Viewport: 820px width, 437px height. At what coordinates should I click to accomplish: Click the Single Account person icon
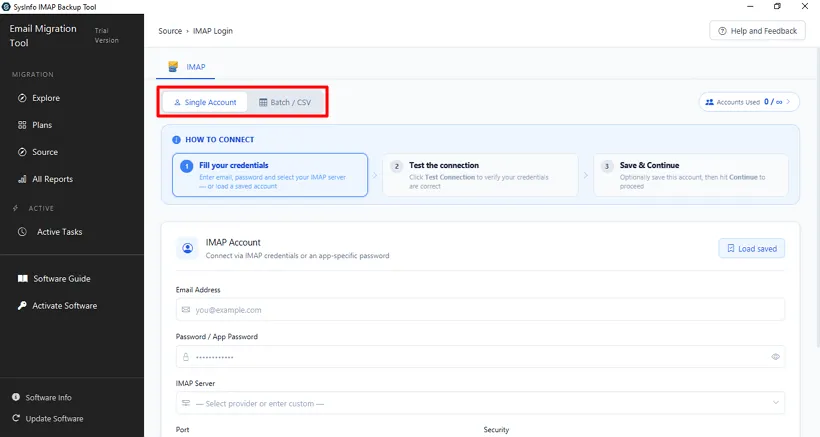click(177, 102)
